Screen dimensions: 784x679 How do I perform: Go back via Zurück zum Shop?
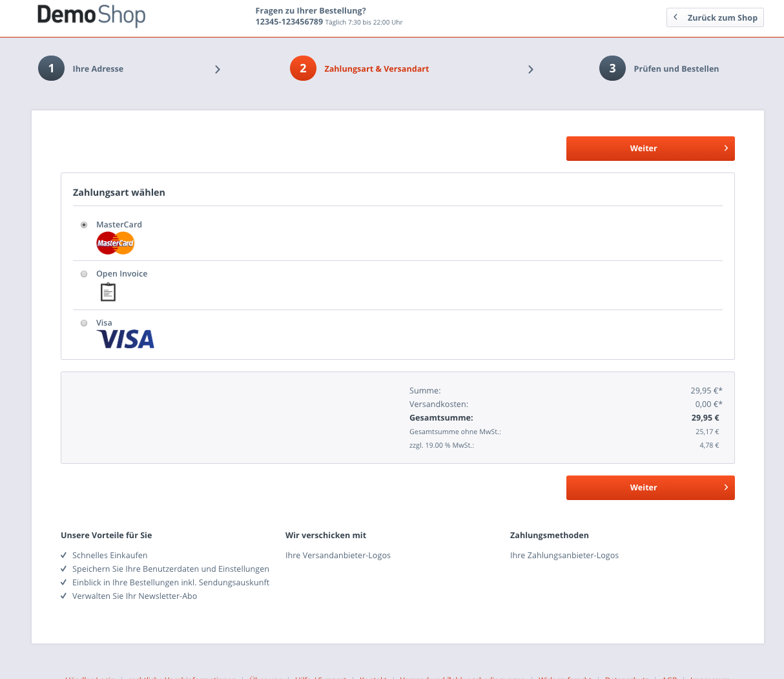tap(715, 17)
